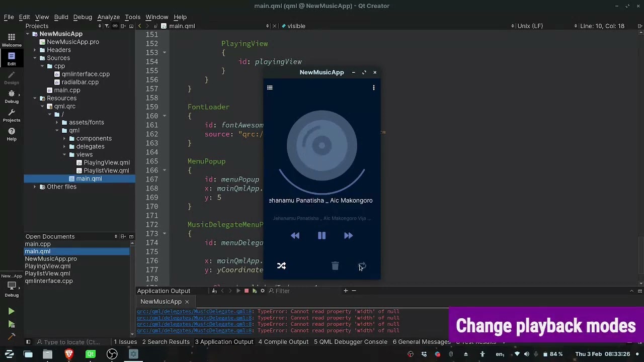Click the first MusicDelegate.qml:8 error link
Viewport: 644px width, 362px height.
coord(195,312)
